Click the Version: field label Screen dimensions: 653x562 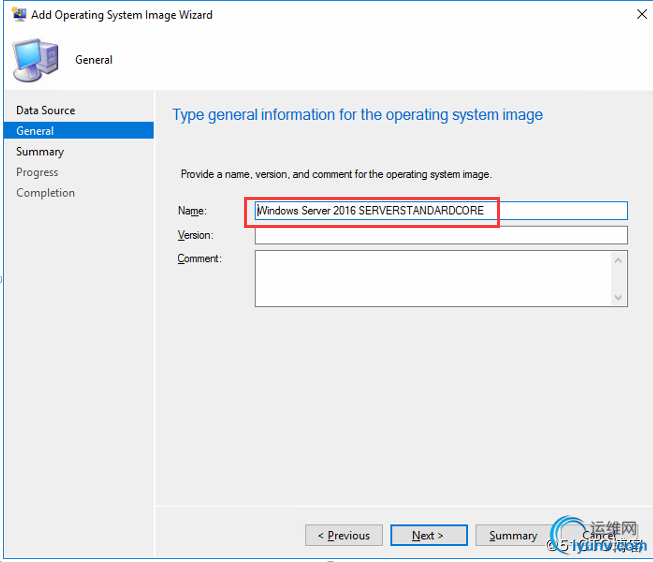tap(196, 235)
